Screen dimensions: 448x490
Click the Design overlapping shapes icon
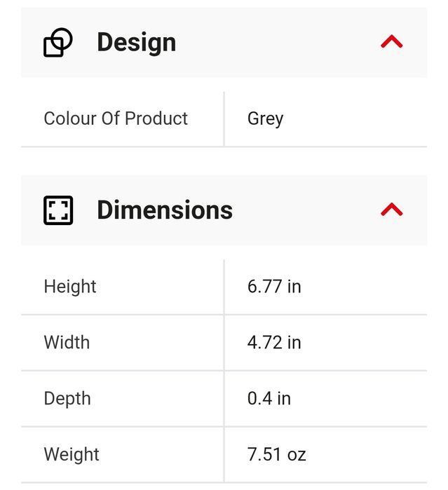58,43
